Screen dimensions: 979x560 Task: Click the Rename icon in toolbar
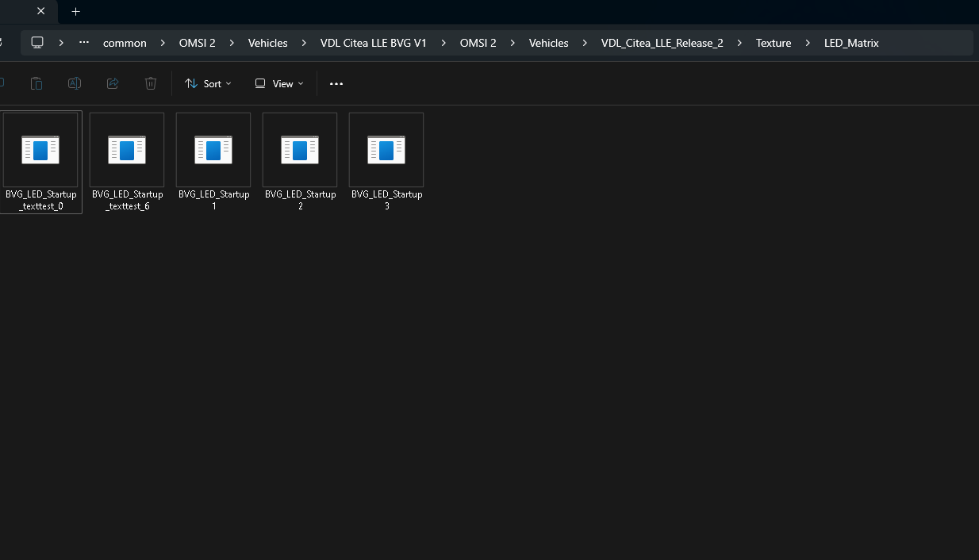point(75,83)
